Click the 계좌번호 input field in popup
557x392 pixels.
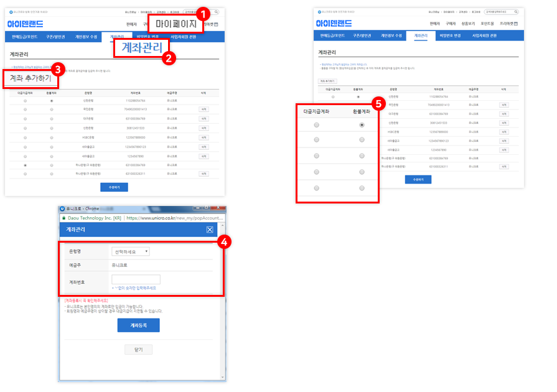tap(136, 279)
